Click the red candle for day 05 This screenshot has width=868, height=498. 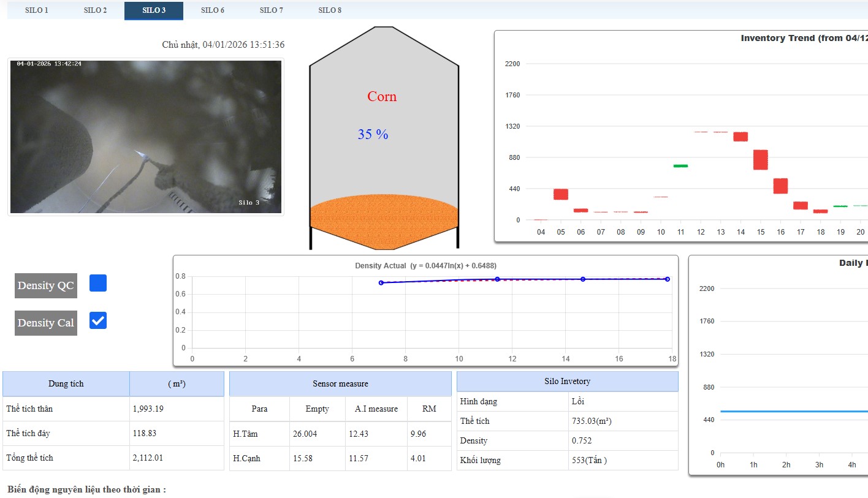[x=561, y=194]
